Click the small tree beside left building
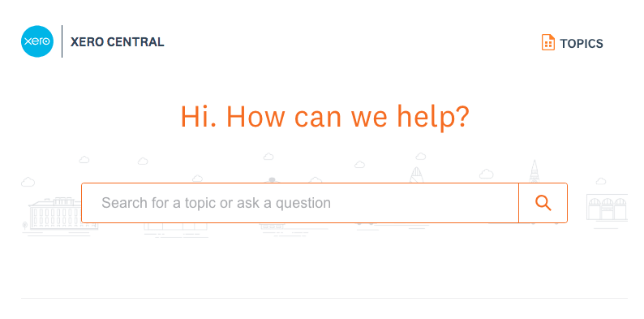The width and height of the screenshot is (644, 319). [25, 226]
